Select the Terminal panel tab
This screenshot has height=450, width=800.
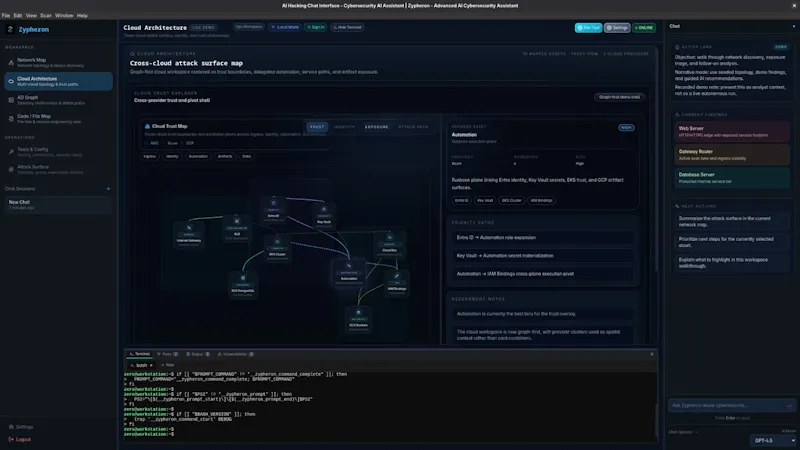tap(139, 354)
